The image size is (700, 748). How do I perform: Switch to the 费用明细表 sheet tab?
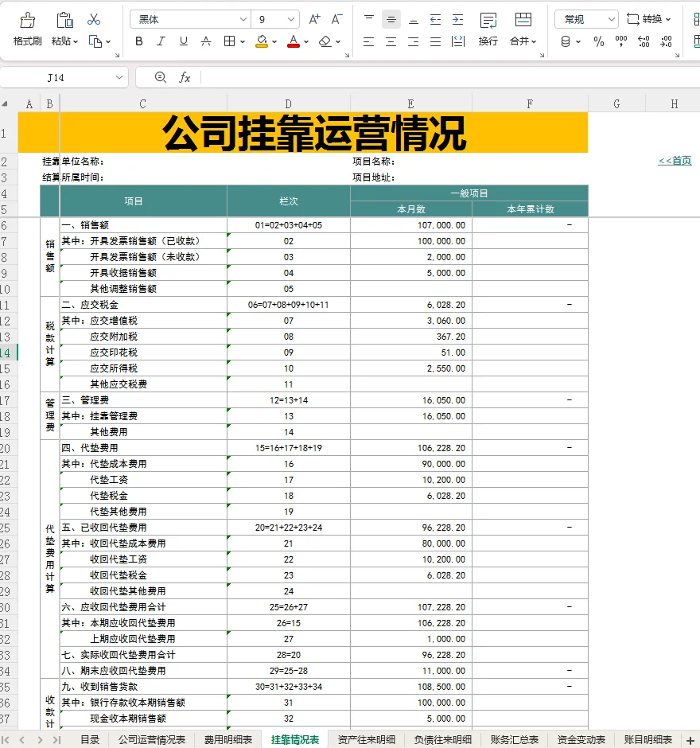[228, 739]
